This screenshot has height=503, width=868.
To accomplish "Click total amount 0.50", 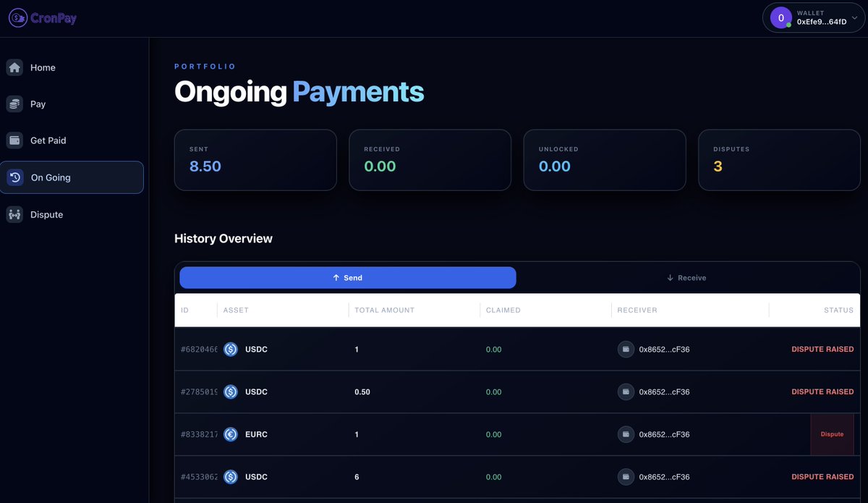I will click(x=362, y=392).
